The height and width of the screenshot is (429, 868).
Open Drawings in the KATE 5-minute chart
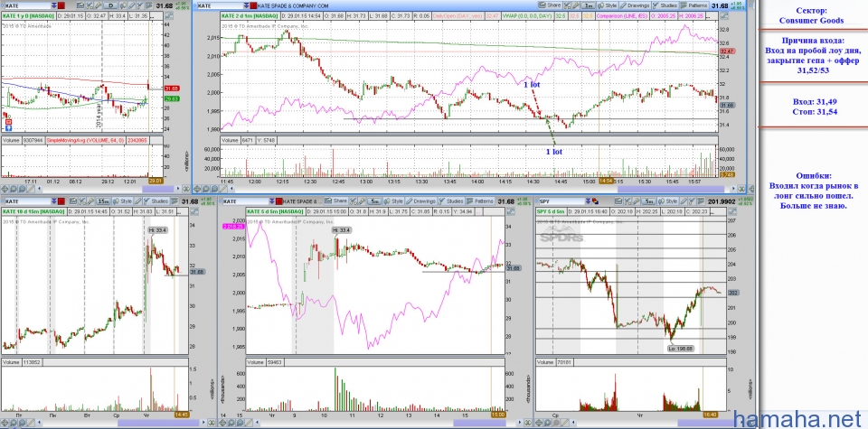pyautogui.click(x=420, y=201)
